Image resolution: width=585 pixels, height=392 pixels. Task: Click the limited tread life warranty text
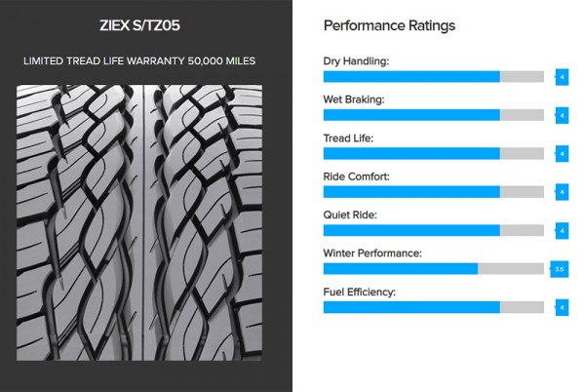144,61
